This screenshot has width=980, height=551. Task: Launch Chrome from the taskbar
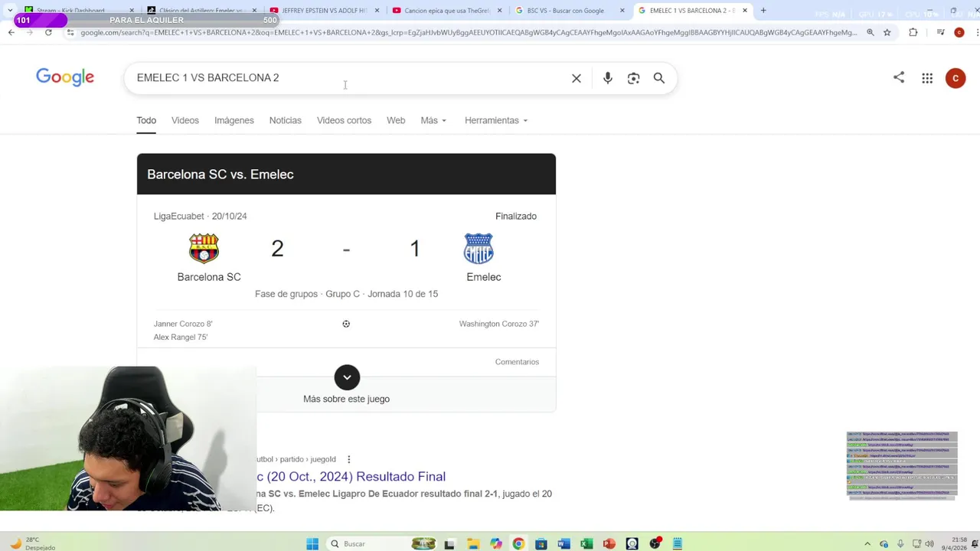pos(518,544)
